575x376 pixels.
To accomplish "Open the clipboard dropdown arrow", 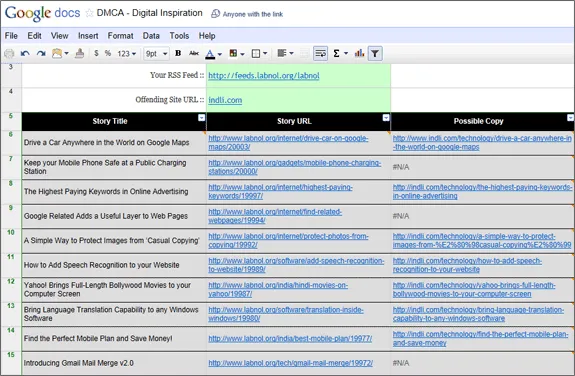I will pos(66,54).
